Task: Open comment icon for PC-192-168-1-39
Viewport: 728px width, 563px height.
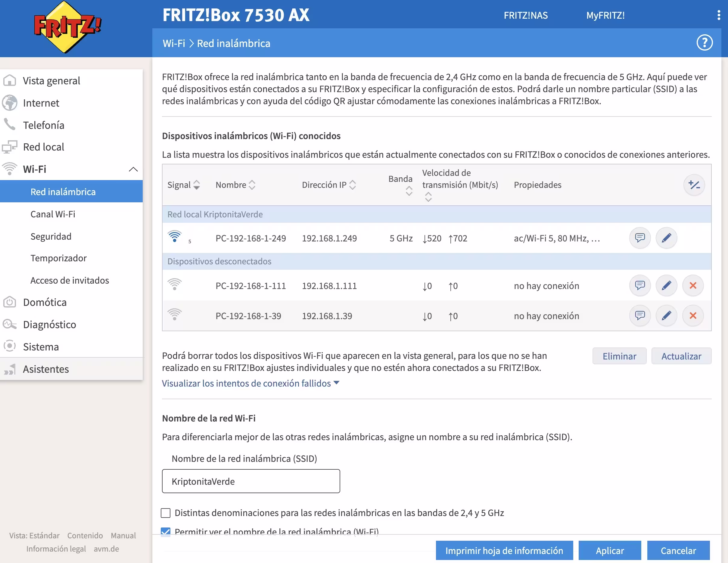Action: (640, 316)
